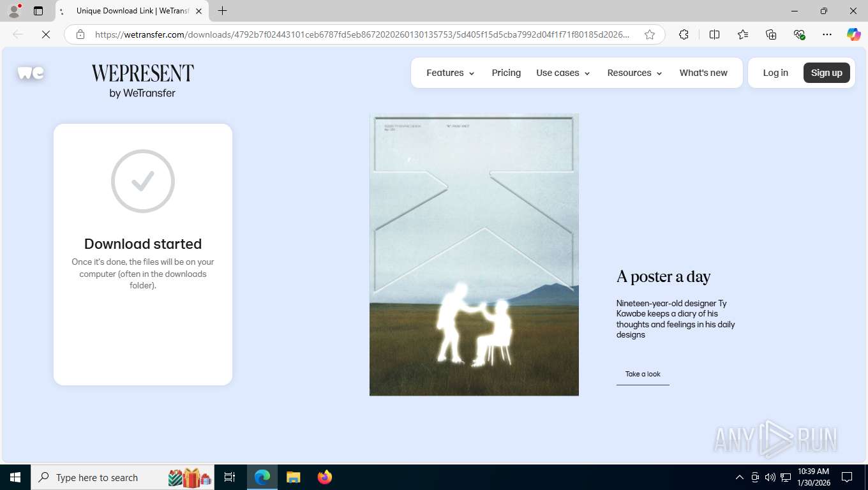868x490 pixels.
Task: Open the notification center
Action: pos(847,477)
